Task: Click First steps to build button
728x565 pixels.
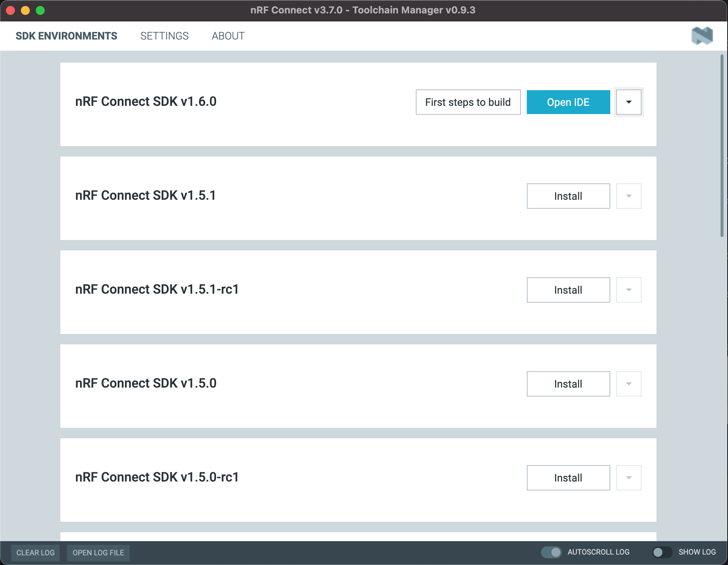Action: coord(468,102)
